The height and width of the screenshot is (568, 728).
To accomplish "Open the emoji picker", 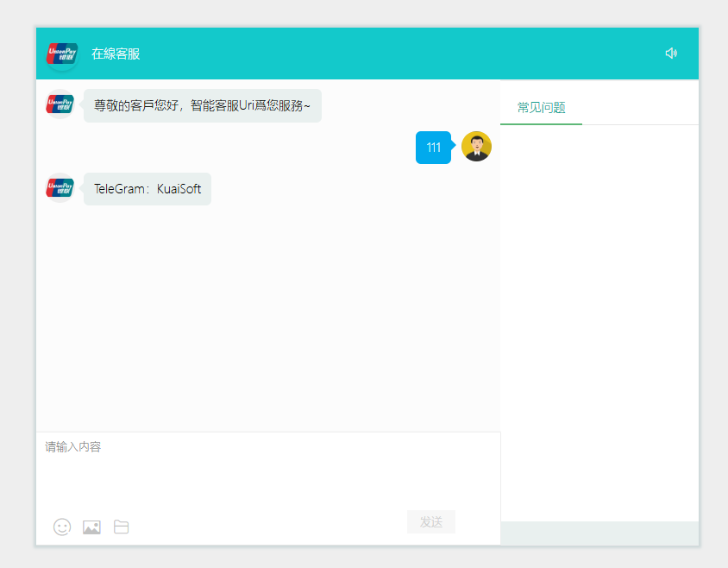I will click(62, 527).
